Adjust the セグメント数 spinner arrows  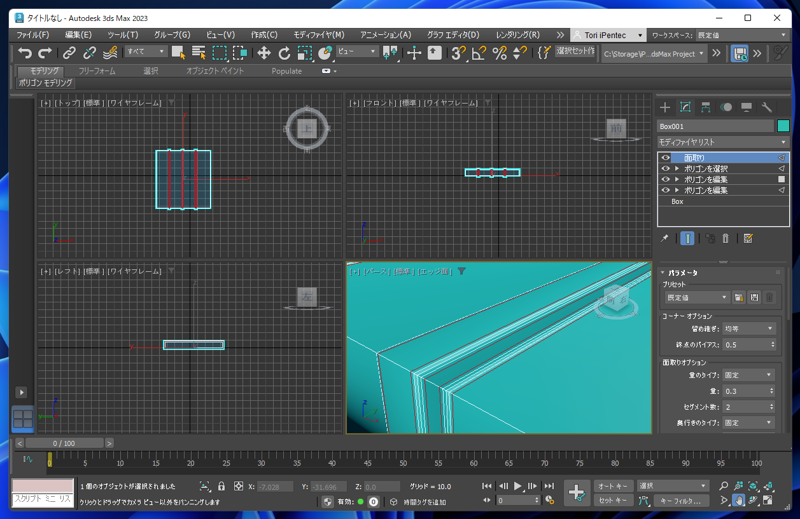[x=771, y=407]
